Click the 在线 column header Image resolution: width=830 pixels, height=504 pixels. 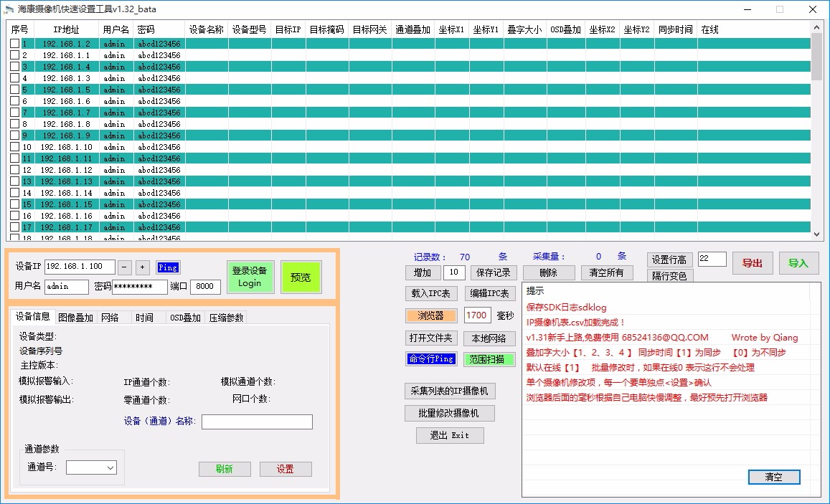click(x=709, y=29)
